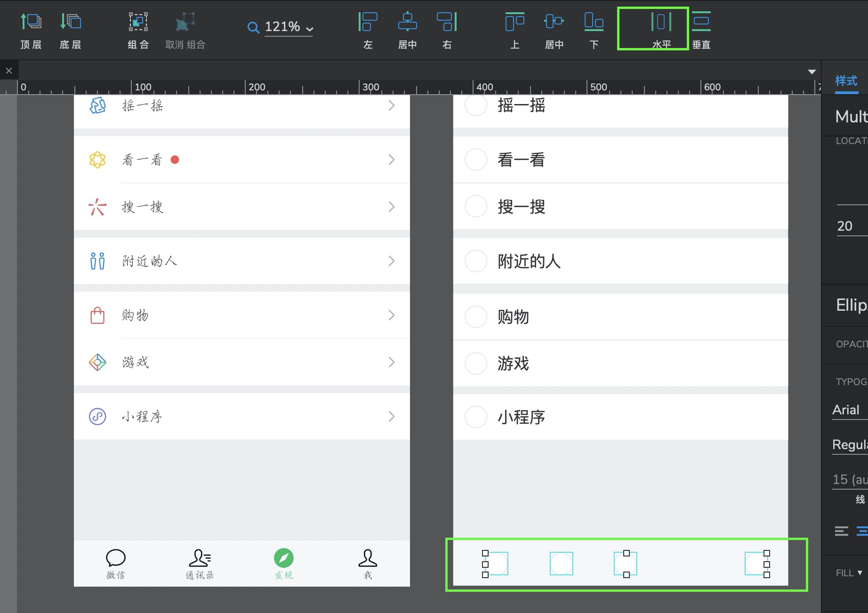The image size is (868, 613).
Task: Click the 游戏 row chevron
Action: (391, 362)
